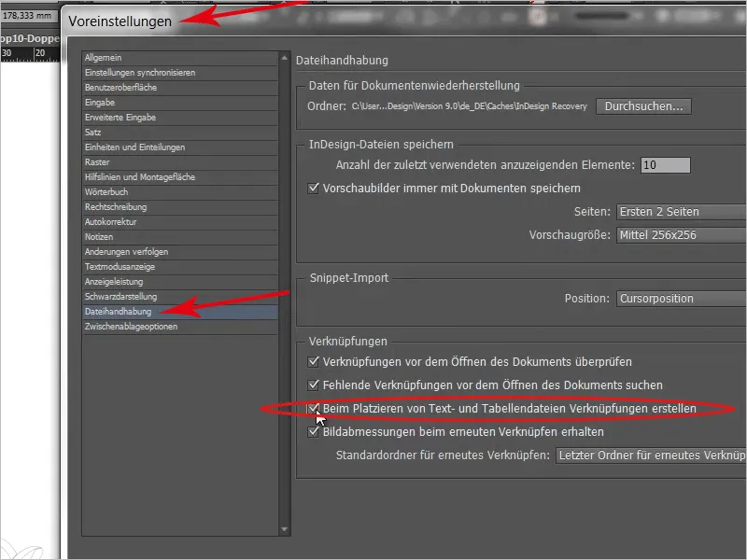Click the category list scroll-down arrow

click(285, 529)
